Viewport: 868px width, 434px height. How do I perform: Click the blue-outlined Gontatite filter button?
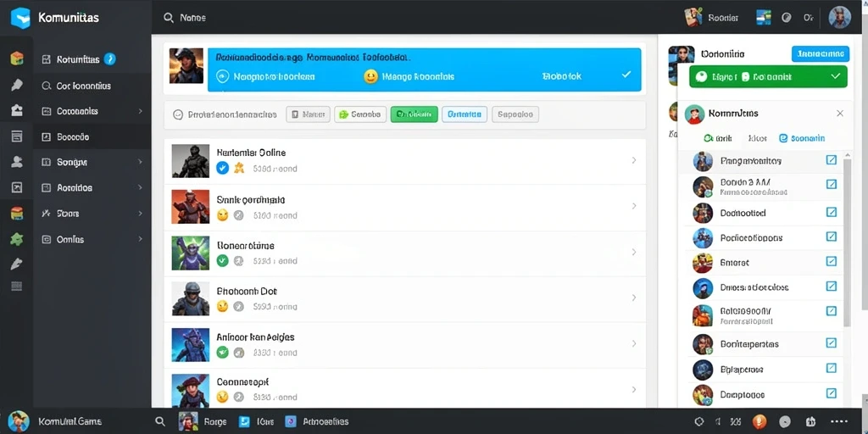[465, 114]
